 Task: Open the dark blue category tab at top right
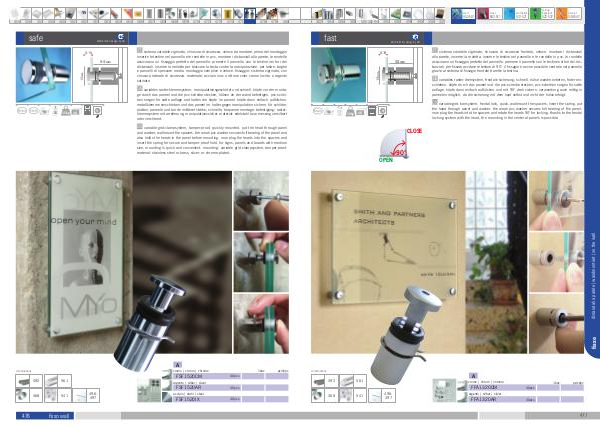click(463, 14)
